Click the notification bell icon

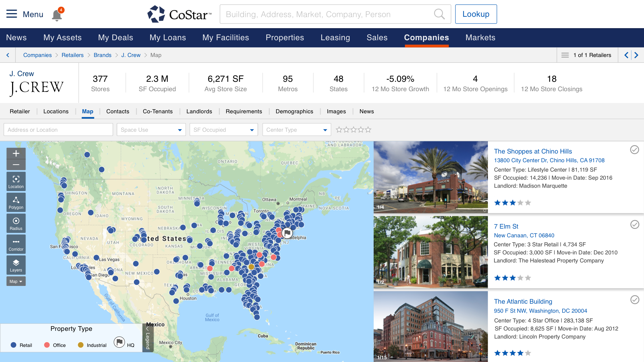[57, 15]
